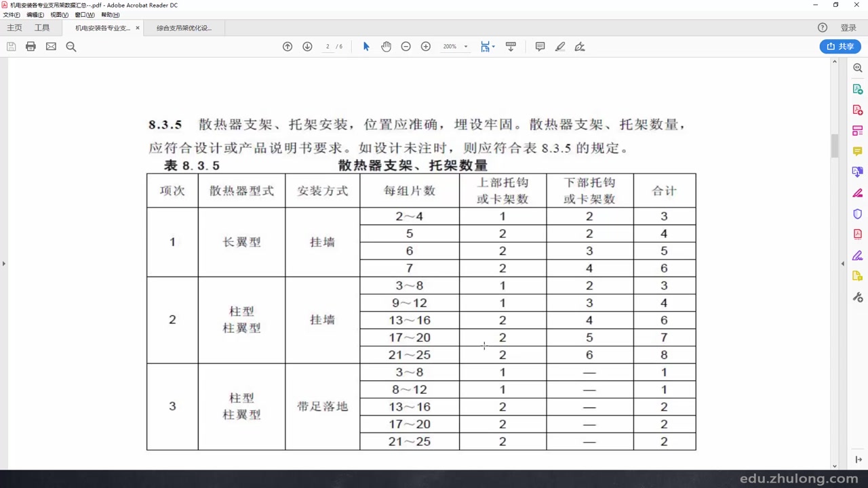Select the 机电安装各专业支 document tab

(x=102, y=28)
